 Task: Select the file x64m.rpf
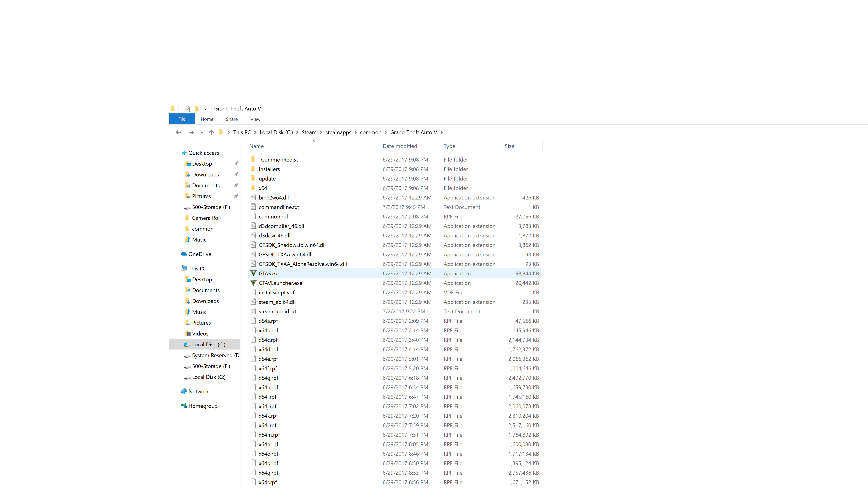[269, 435]
